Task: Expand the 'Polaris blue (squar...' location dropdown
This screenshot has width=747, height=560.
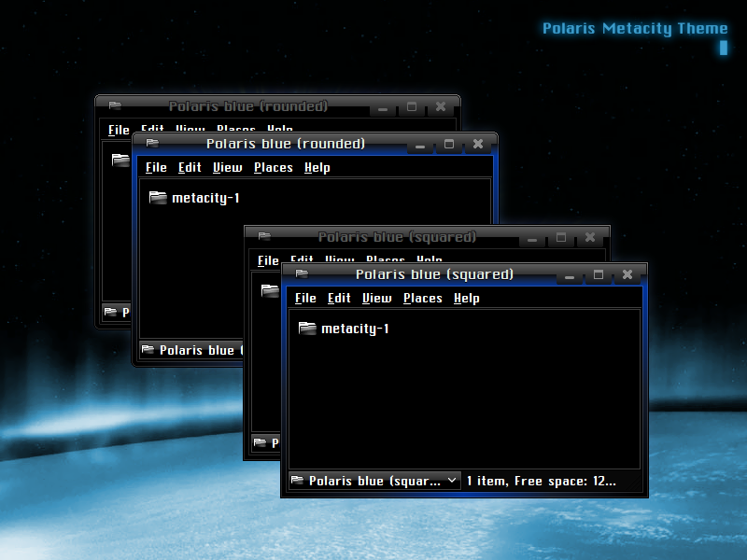Action: [374, 481]
